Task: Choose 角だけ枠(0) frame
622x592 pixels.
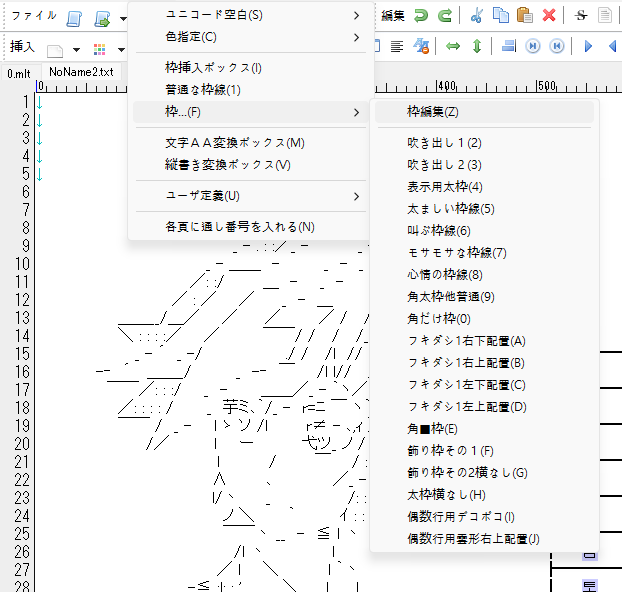Action: [x=484, y=319]
